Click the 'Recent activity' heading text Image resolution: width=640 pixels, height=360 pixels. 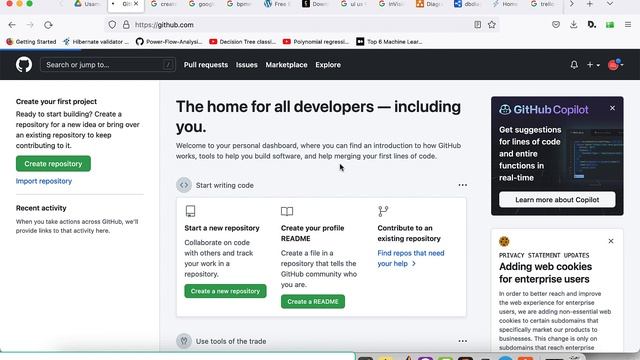41,208
